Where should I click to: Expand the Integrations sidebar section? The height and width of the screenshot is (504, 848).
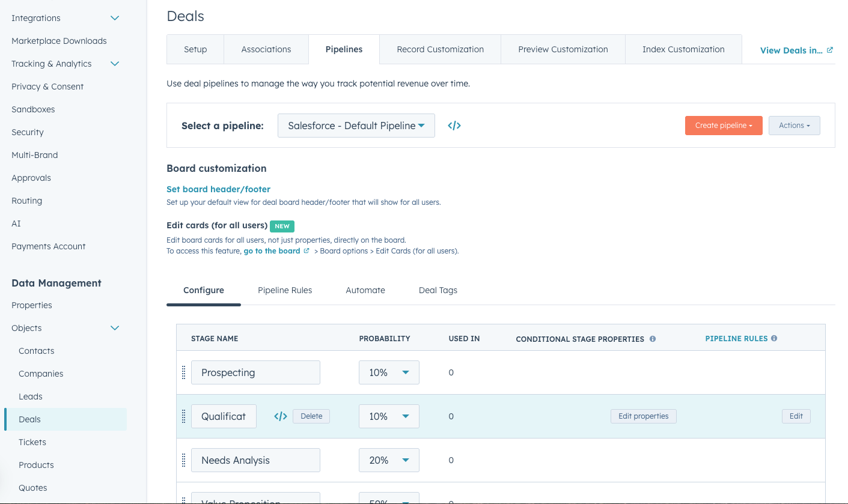click(115, 18)
